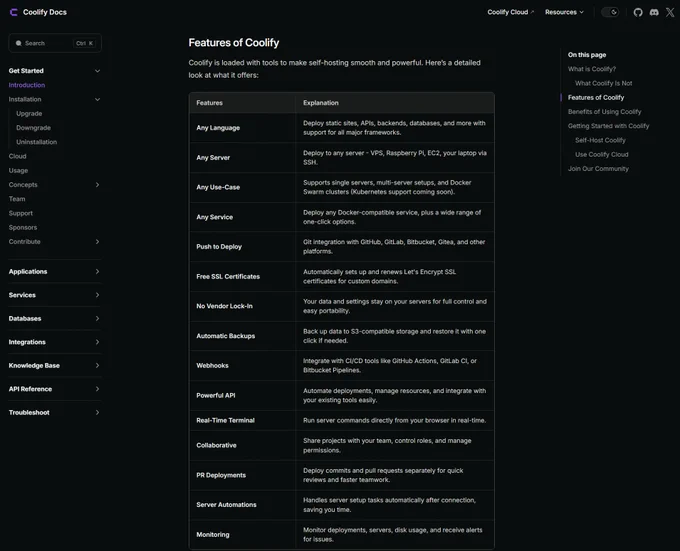
Task: Open the Contribute sidebar item
Action: 24,241
